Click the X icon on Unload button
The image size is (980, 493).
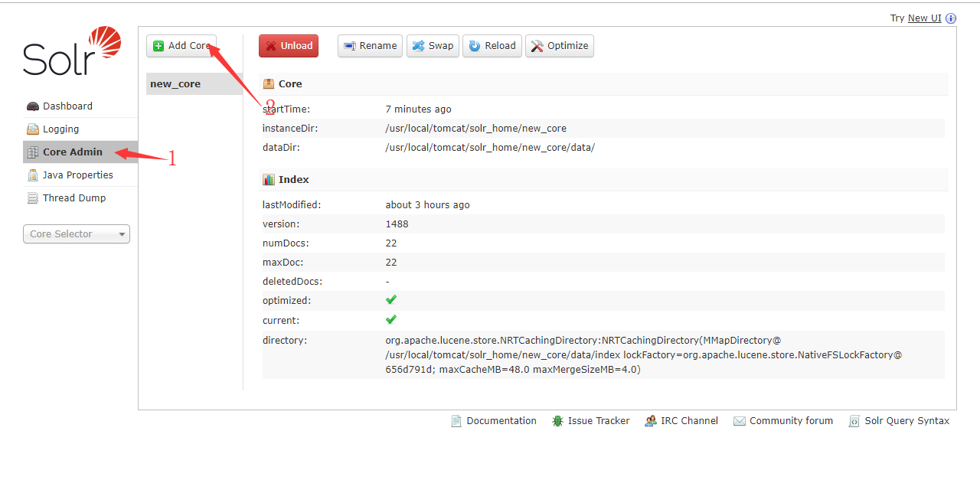(271, 46)
